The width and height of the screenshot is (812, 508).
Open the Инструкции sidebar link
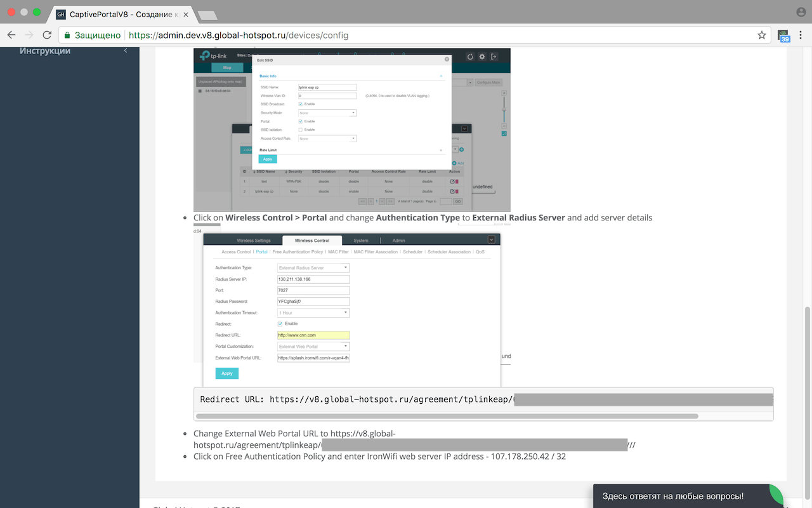(x=45, y=51)
